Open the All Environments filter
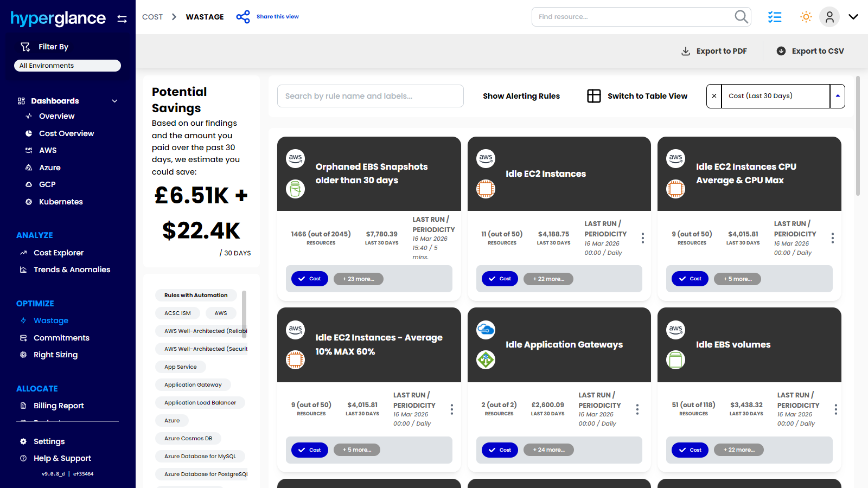 67,66
